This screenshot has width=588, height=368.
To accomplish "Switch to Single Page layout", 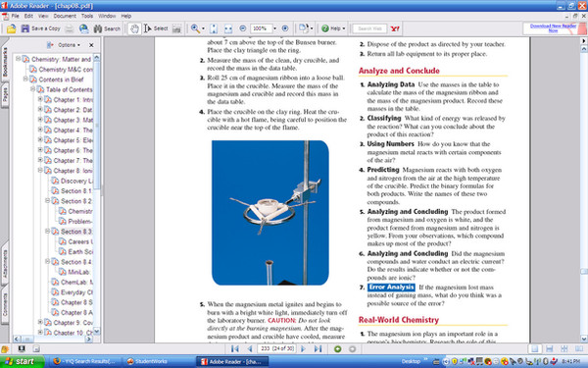I will (534, 348).
